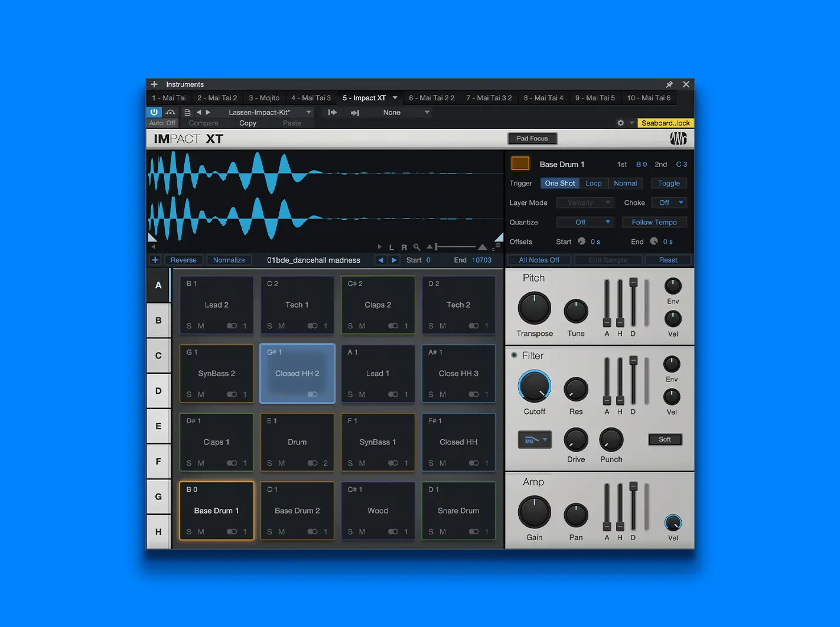Click the Offsets Start knob
This screenshot has height=627, width=840.
pyautogui.click(x=581, y=241)
